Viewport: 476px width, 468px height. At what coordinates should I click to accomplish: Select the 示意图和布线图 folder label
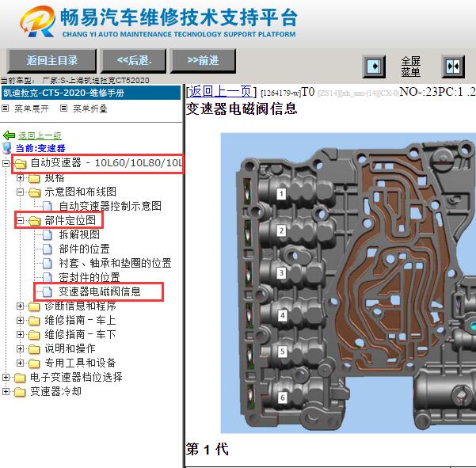point(81,192)
